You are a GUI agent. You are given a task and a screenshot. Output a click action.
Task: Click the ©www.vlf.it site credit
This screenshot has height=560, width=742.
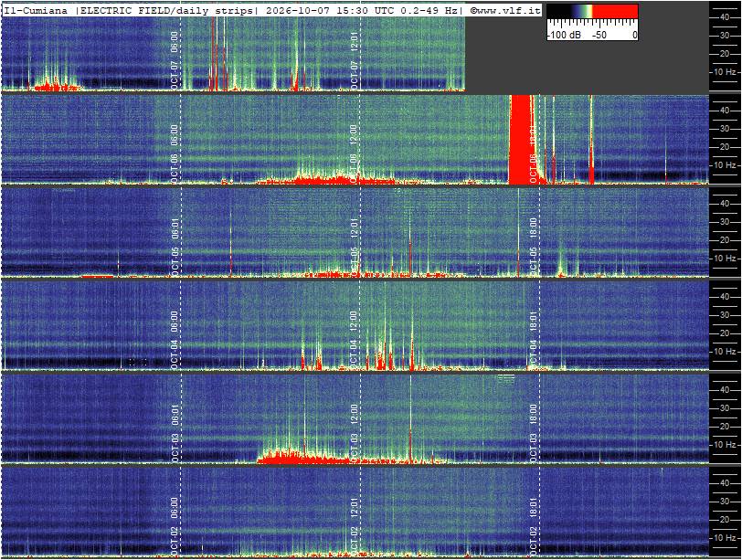click(x=505, y=10)
